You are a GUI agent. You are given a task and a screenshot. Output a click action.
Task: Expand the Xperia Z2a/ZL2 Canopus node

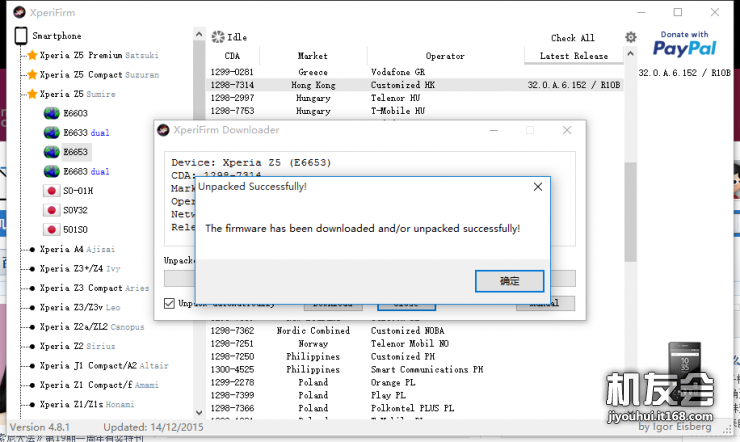click(32, 327)
